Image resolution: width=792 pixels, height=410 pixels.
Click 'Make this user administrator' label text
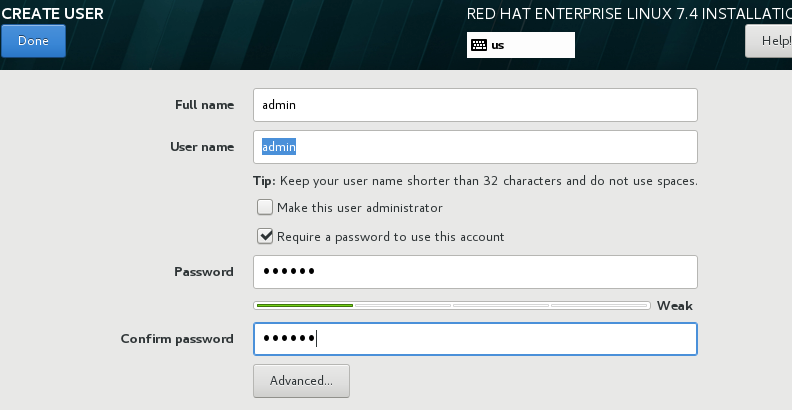point(360,208)
